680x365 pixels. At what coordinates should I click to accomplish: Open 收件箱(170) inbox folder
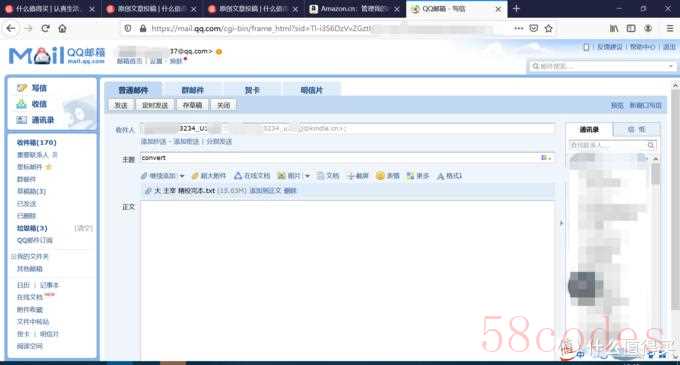point(36,143)
